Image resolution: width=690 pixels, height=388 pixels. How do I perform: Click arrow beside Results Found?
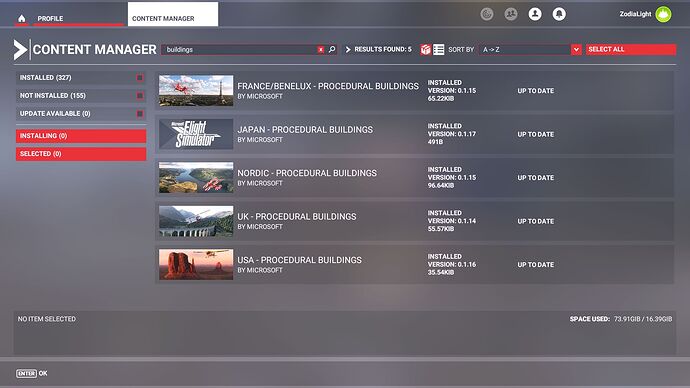348,49
